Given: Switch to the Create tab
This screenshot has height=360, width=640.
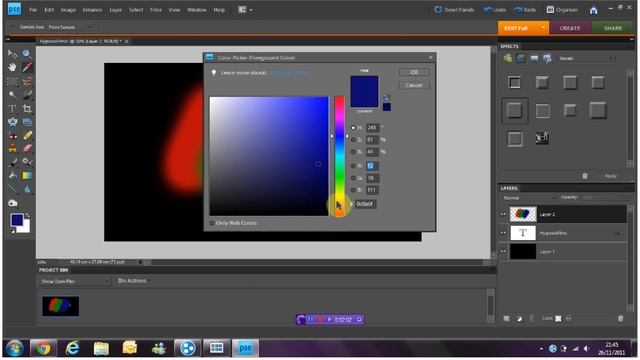Looking at the screenshot, I should point(570,28).
